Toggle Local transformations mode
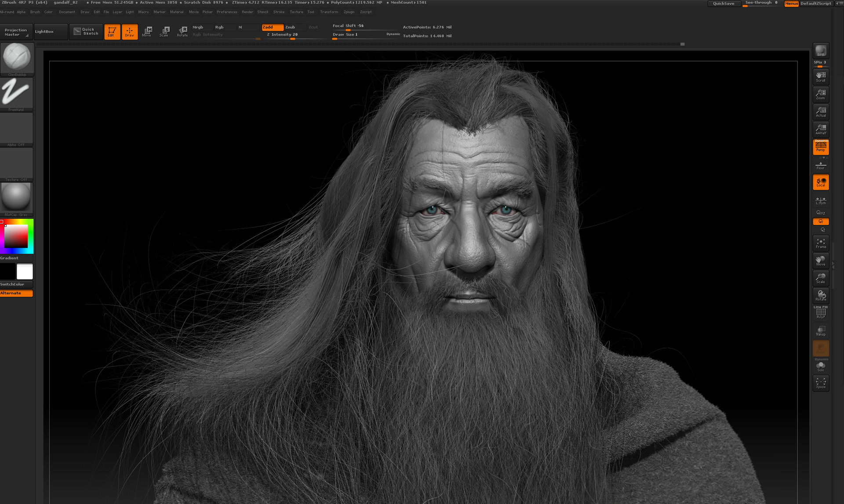Image resolution: width=844 pixels, height=504 pixels. [x=821, y=182]
